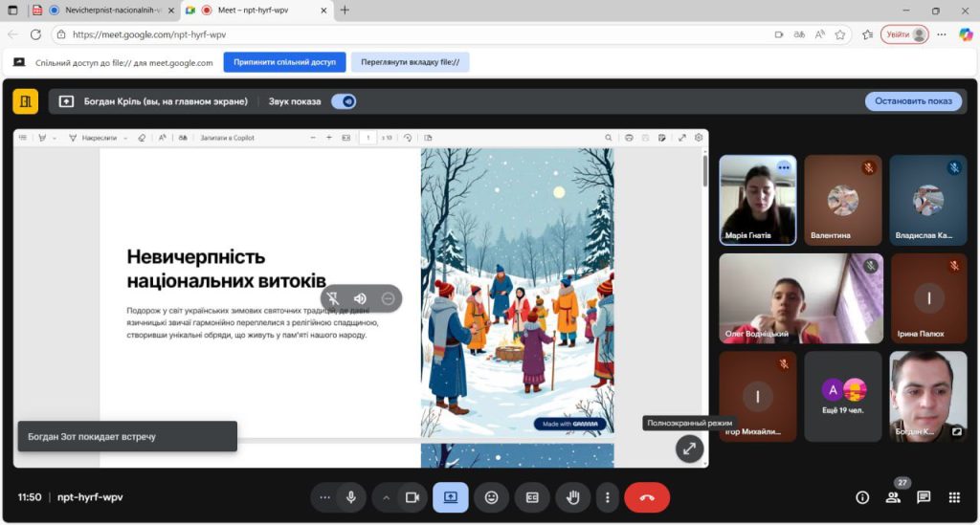Click "Остановить показ" button
Image resolution: width=980 pixels, height=525 pixels.
pyautogui.click(x=913, y=101)
